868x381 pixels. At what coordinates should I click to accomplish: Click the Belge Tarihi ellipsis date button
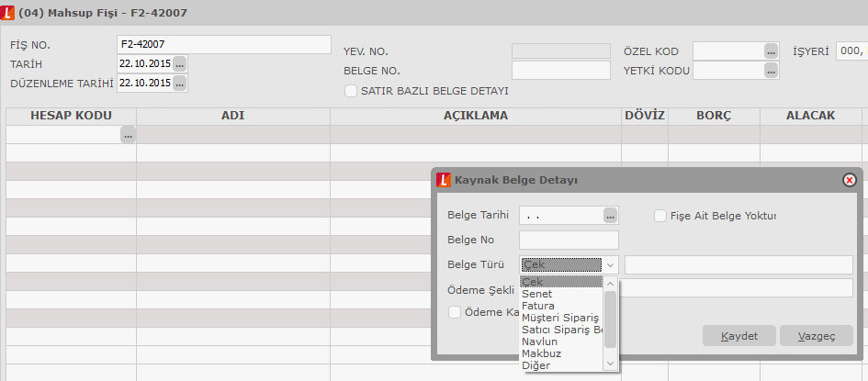[x=610, y=216]
